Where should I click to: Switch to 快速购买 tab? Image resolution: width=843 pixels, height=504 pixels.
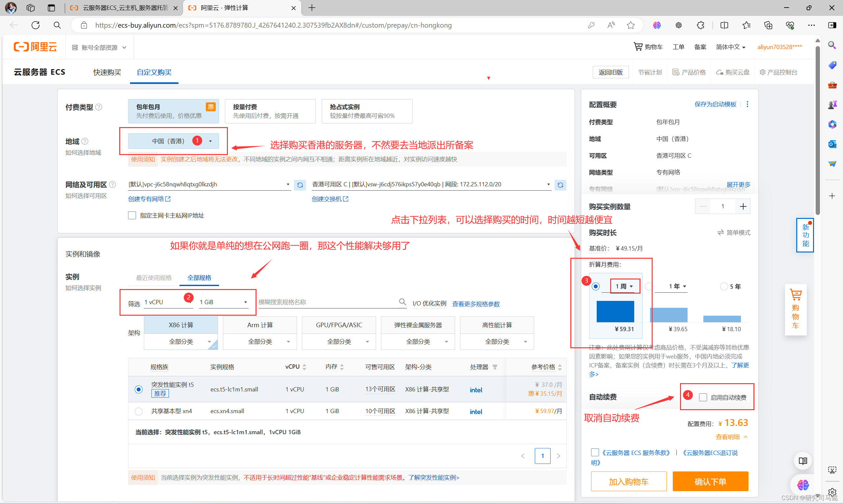107,72
